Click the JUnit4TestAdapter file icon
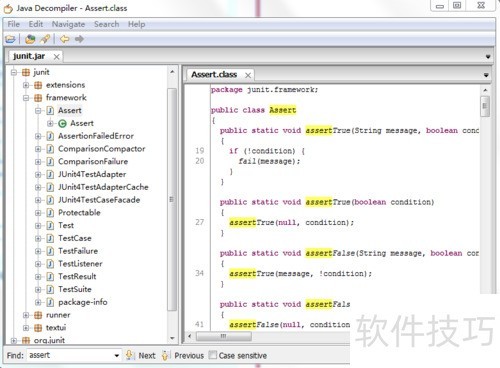 (x=50, y=174)
